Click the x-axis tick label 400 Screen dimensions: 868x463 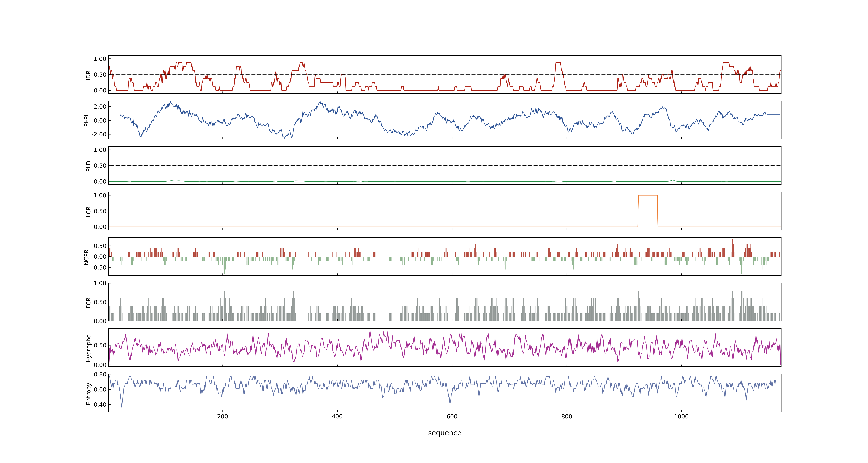pyautogui.click(x=337, y=416)
